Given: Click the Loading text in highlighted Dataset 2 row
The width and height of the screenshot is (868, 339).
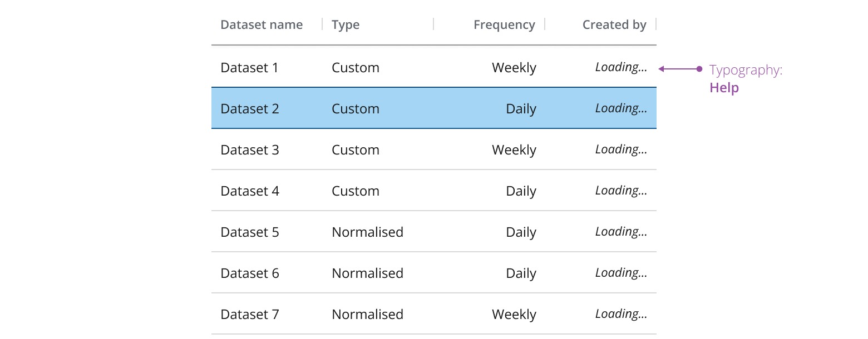Looking at the screenshot, I should [620, 108].
